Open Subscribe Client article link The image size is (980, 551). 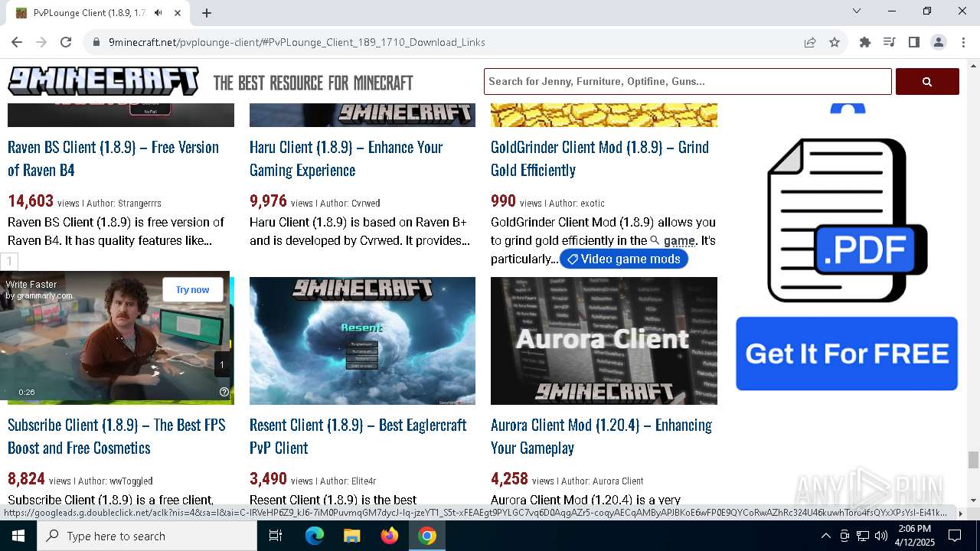pyautogui.click(x=116, y=436)
